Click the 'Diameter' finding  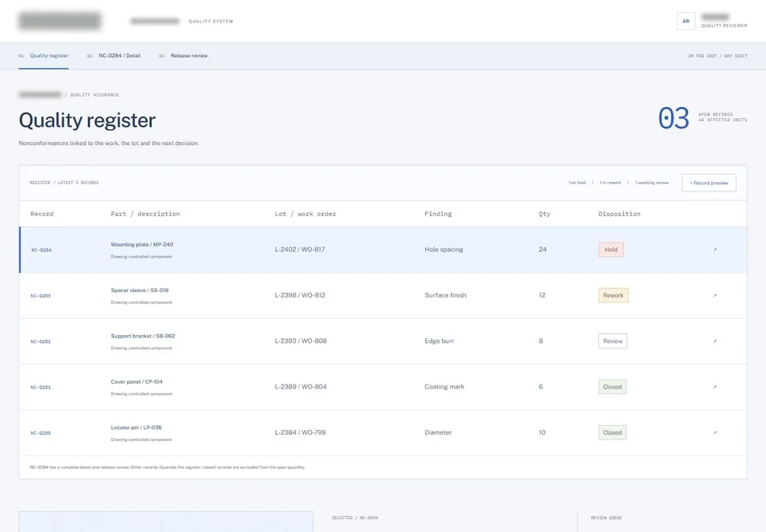point(438,433)
